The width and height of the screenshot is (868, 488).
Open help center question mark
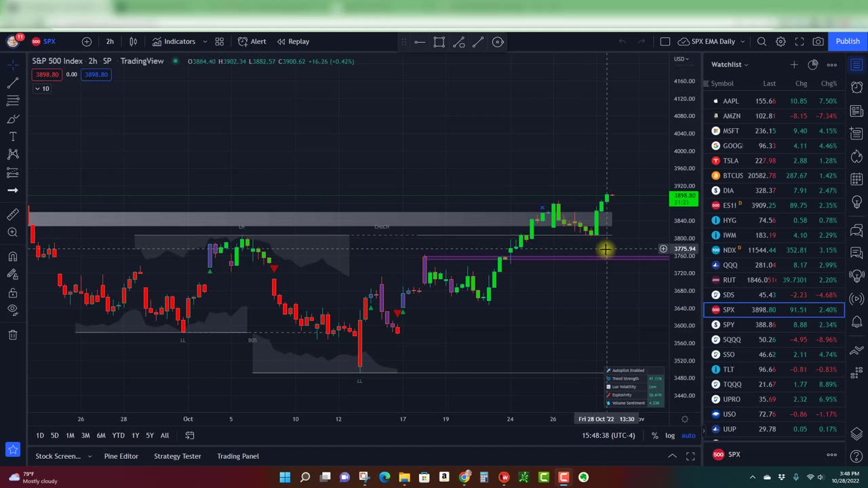856,455
